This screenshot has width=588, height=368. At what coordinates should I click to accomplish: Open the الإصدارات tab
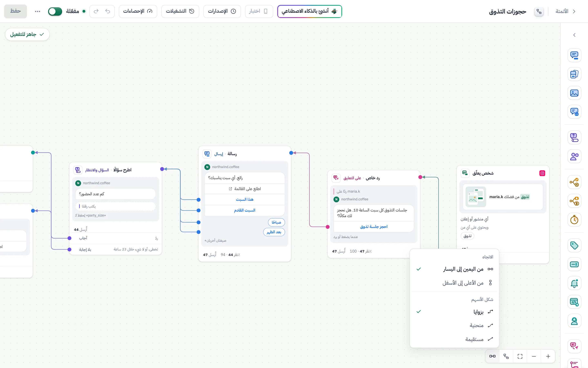[222, 11]
